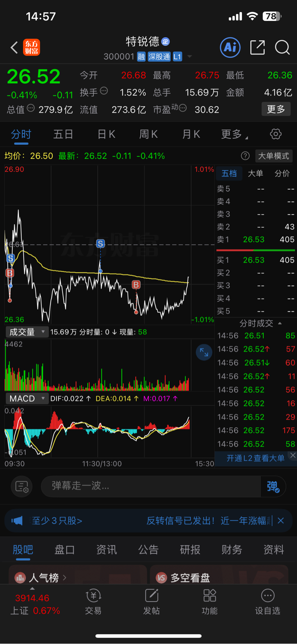Open the 资料 tab
The image size is (297, 644).
click(x=273, y=550)
